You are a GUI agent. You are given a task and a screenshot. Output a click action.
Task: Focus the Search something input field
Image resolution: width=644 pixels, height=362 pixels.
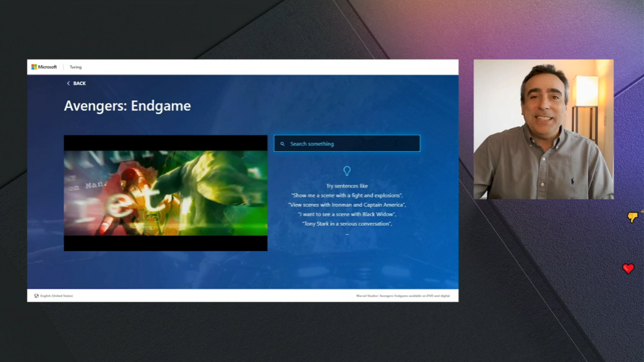pyautogui.click(x=347, y=144)
